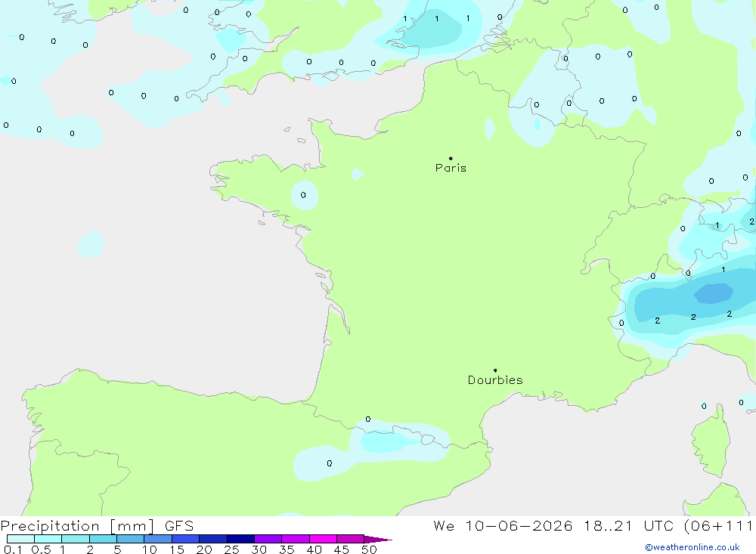Image resolution: width=756 pixels, height=554 pixels.
Task: Click the legend value '25'
Action: click(231, 549)
